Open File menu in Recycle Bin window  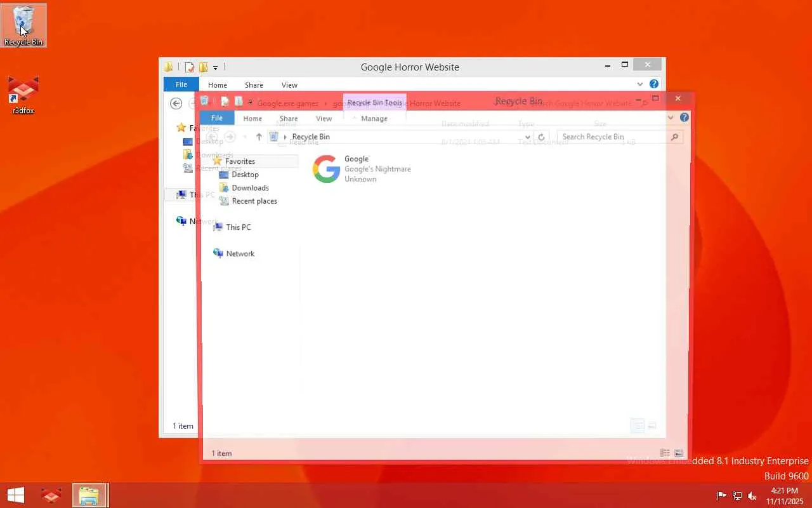tap(217, 118)
